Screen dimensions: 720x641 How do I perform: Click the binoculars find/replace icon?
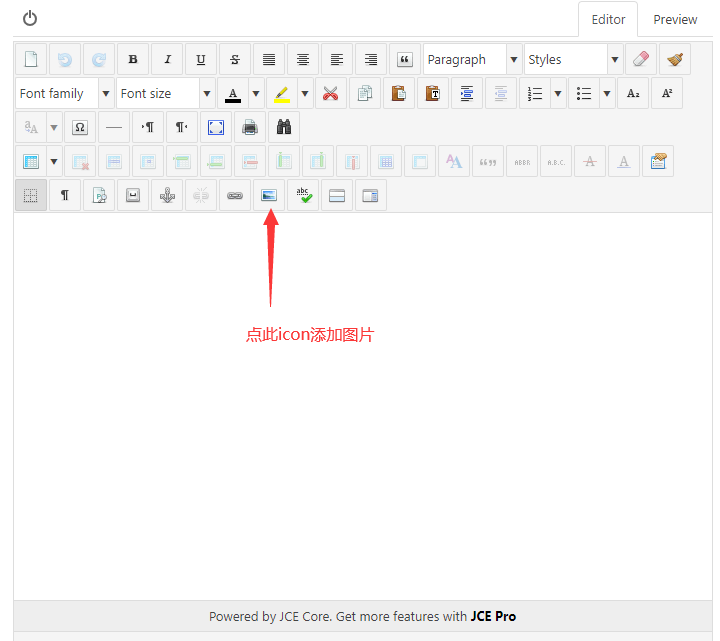pos(283,128)
